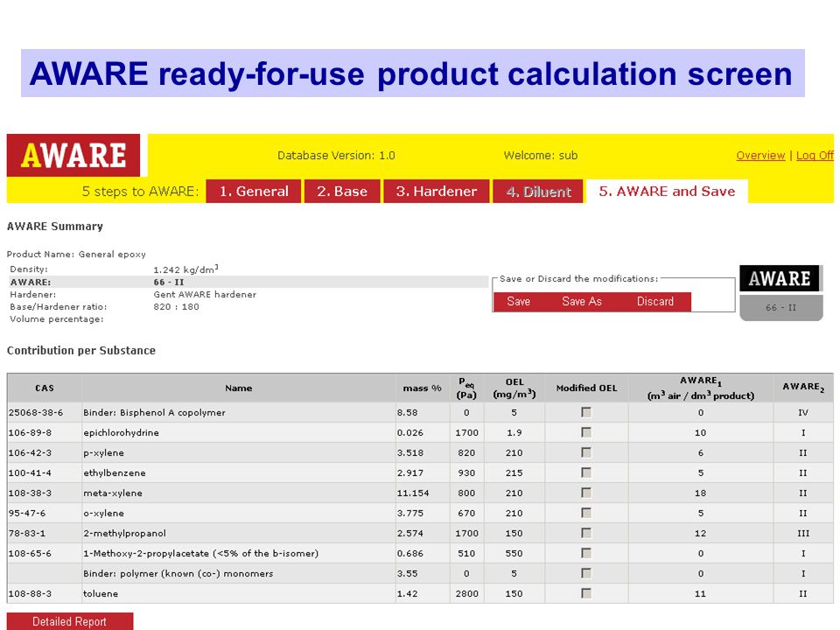Click Binder: polymer (known (co-) monomers name
840x630 pixels.
pos(178,574)
